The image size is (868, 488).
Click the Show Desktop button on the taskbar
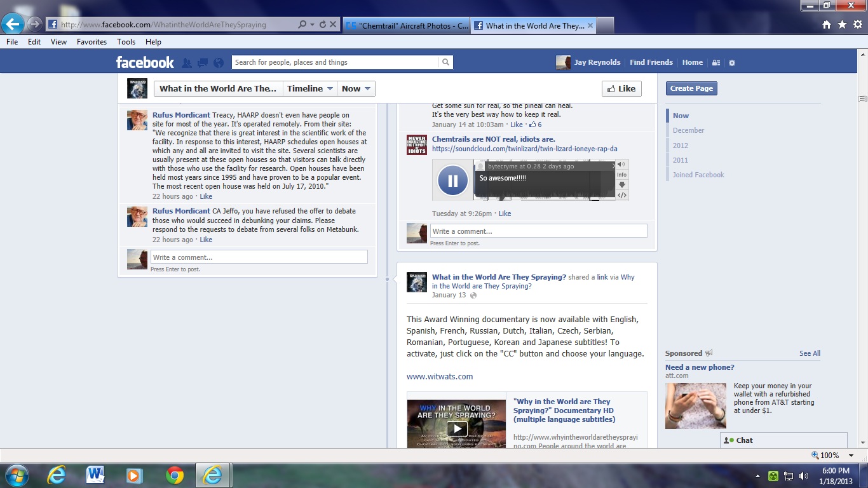pyautogui.click(x=863, y=475)
